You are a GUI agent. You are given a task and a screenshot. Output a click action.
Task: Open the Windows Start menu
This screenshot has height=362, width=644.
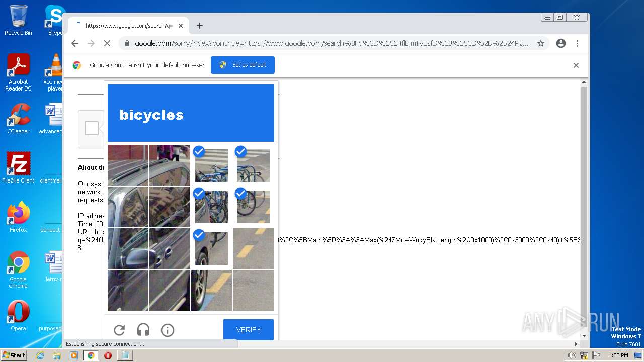pos(14,355)
